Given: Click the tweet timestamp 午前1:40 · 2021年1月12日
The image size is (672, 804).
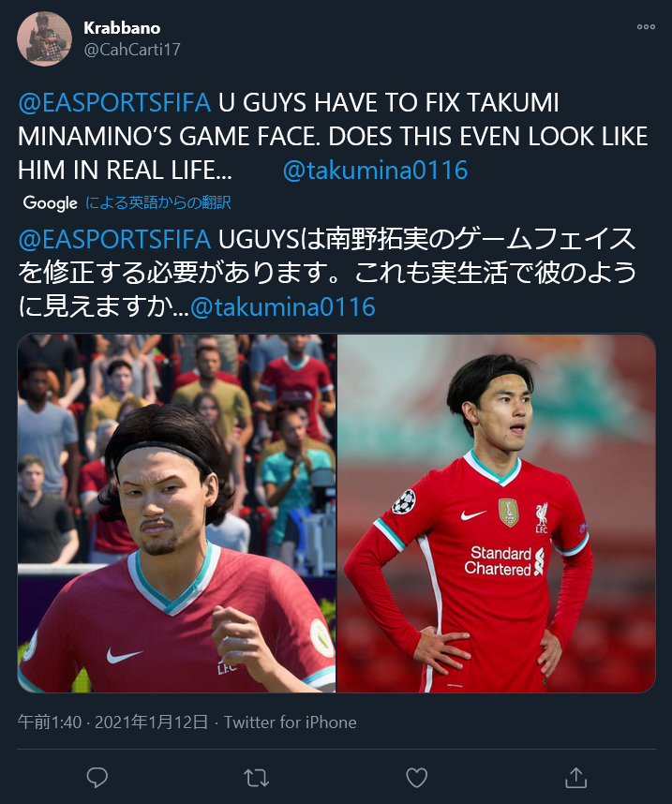Looking at the screenshot, I should (x=112, y=722).
